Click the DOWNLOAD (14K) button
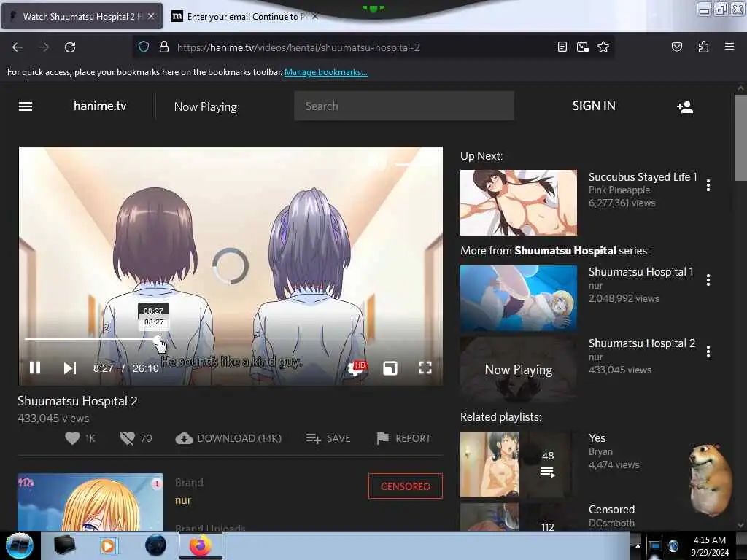This screenshot has width=747, height=560. [228, 438]
